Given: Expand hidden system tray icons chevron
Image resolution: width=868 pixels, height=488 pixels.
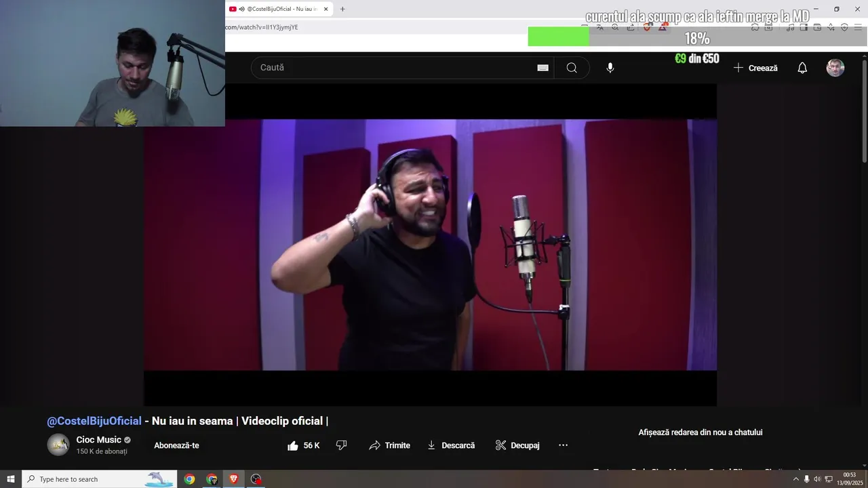Looking at the screenshot, I should coord(796,479).
